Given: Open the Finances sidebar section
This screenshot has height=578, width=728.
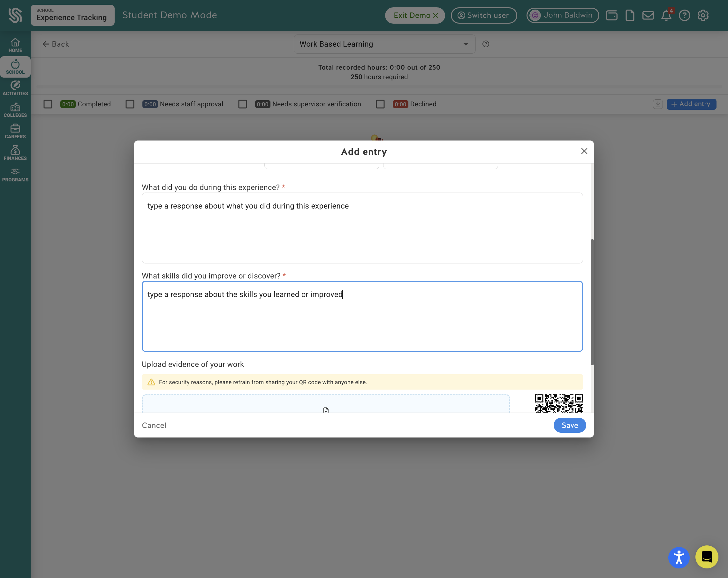Looking at the screenshot, I should (15, 153).
